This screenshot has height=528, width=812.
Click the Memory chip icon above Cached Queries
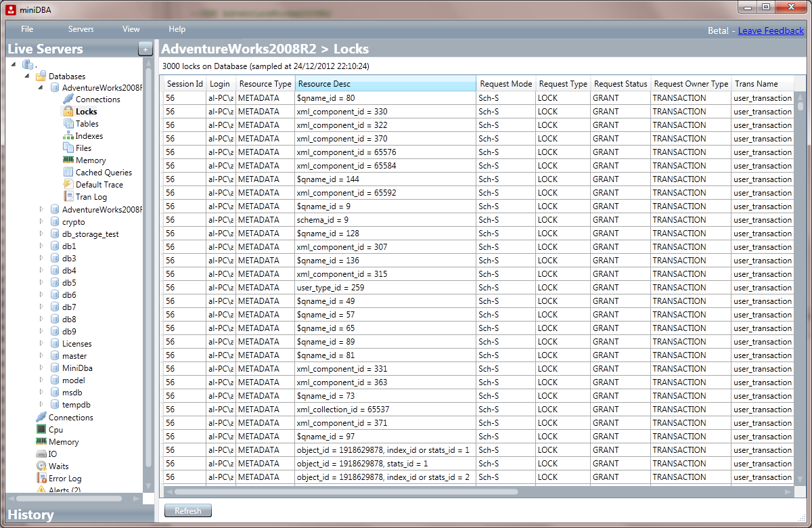click(68, 160)
